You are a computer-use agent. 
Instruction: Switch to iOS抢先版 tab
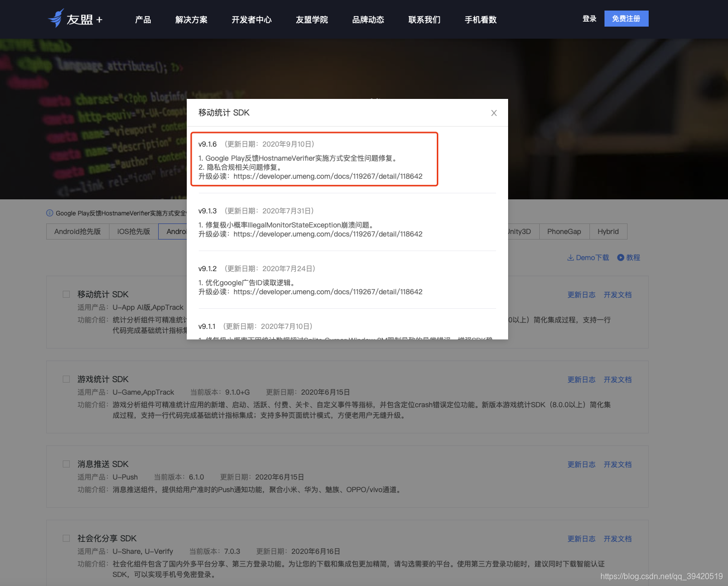[x=134, y=231]
